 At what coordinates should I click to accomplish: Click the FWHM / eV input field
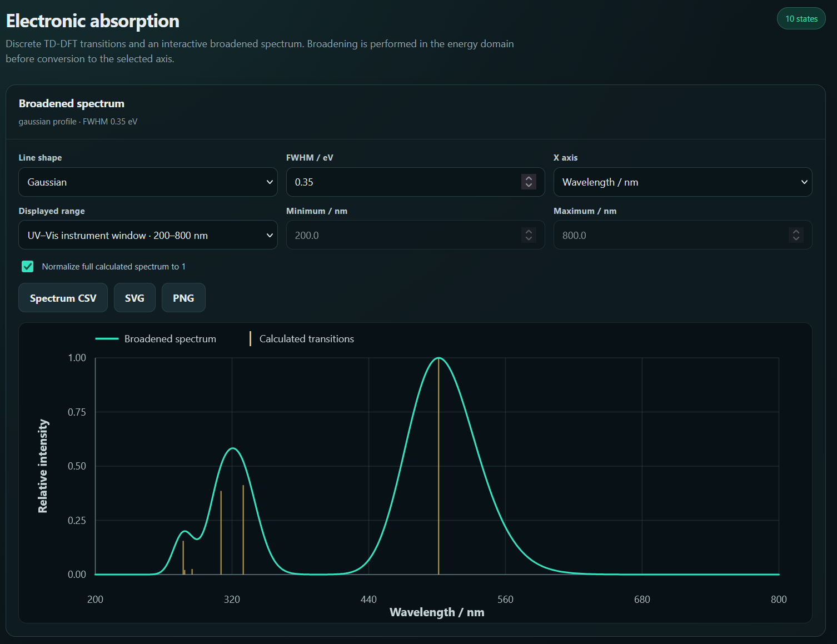pyautogui.click(x=415, y=182)
